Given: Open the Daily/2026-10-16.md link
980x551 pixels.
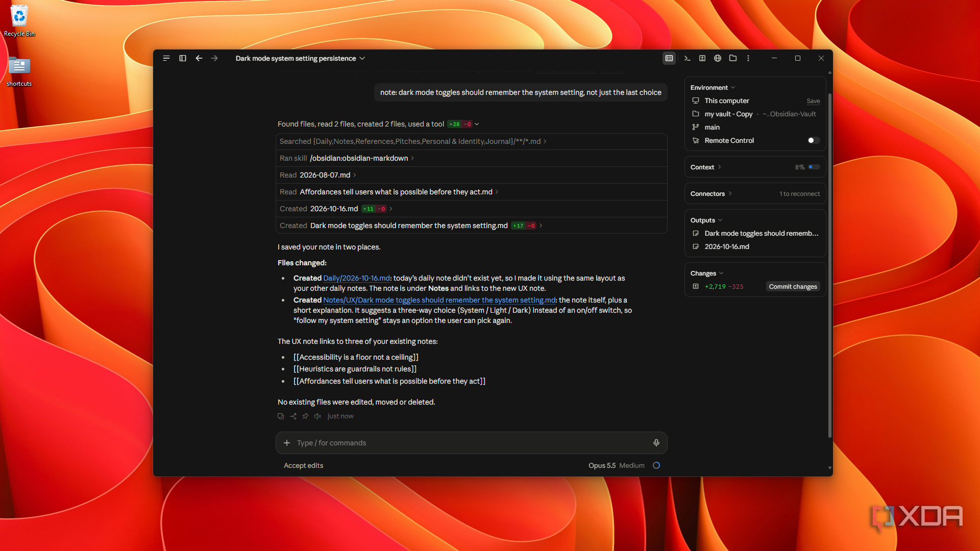Looking at the screenshot, I should click(356, 278).
